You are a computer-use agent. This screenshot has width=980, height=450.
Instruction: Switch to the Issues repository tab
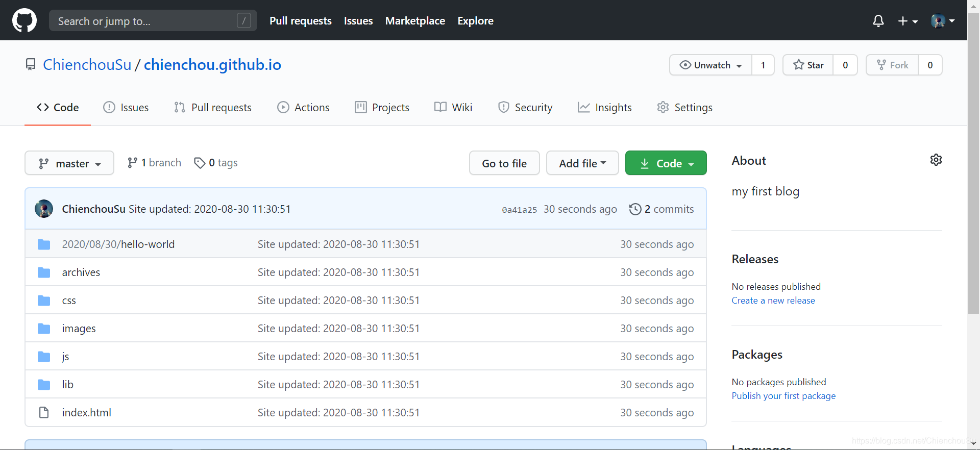click(x=126, y=108)
